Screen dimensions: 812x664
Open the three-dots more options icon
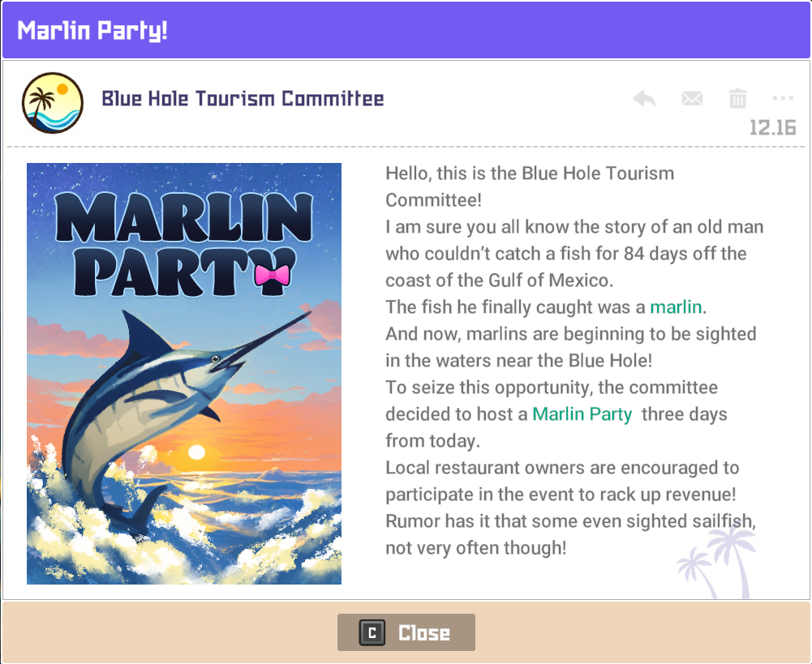pyautogui.click(x=783, y=99)
